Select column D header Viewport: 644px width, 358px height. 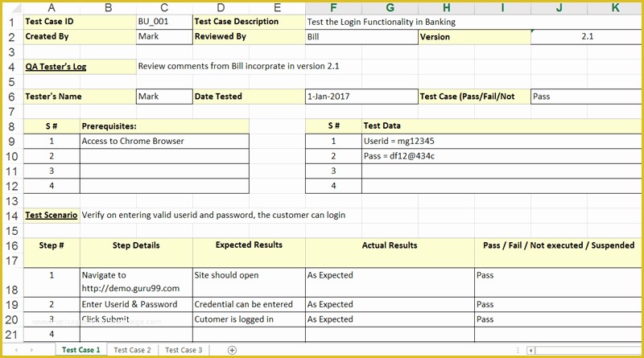(x=221, y=7)
